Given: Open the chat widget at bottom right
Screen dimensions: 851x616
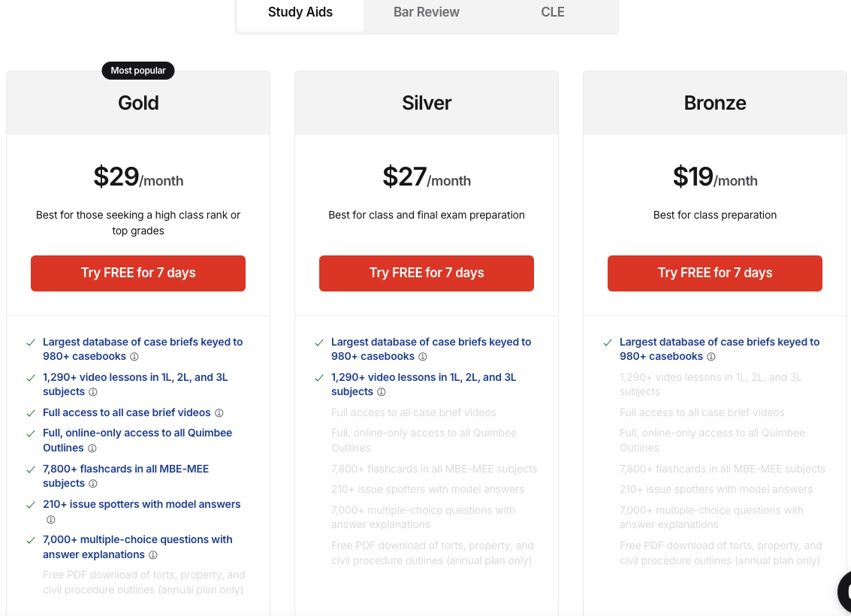Looking at the screenshot, I should point(844,592).
